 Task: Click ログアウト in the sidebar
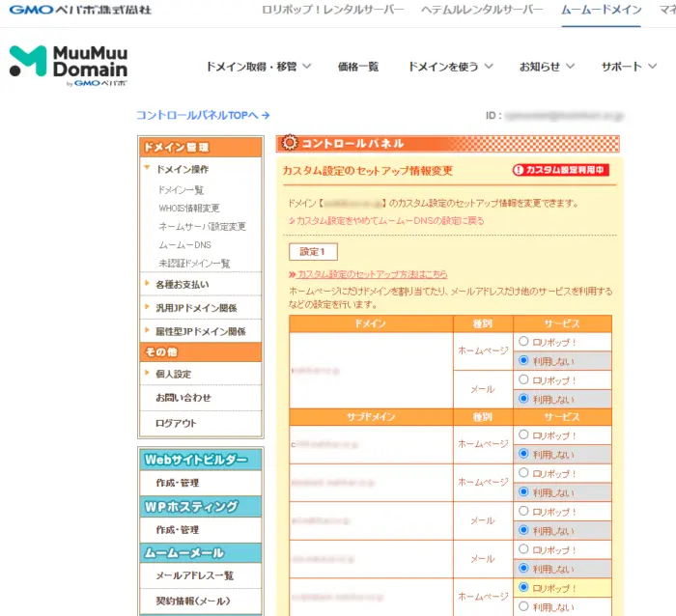[176, 423]
